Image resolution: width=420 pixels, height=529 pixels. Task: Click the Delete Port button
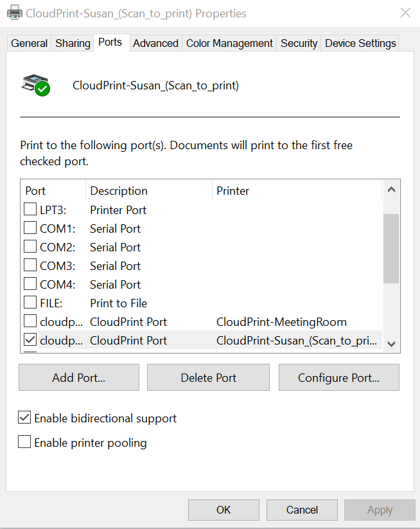click(x=208, y=377)
